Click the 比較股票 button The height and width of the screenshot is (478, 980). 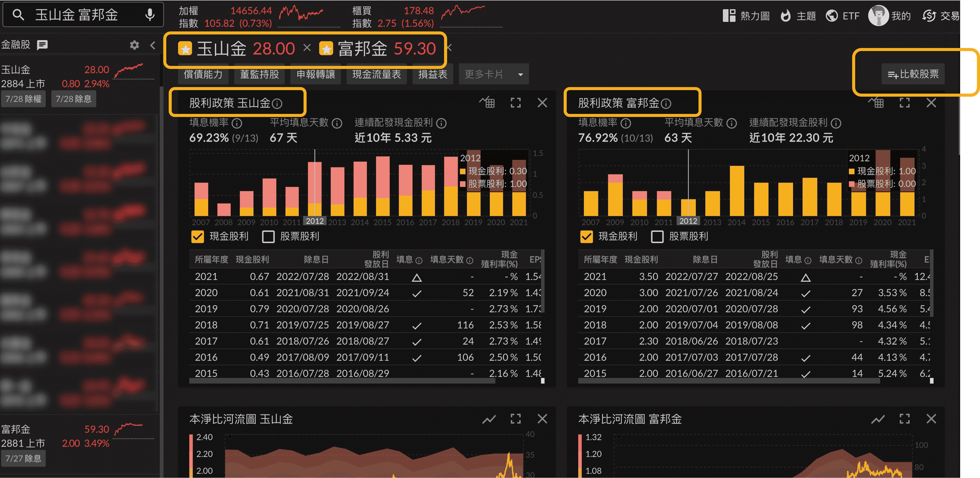(x=913, y=74)
